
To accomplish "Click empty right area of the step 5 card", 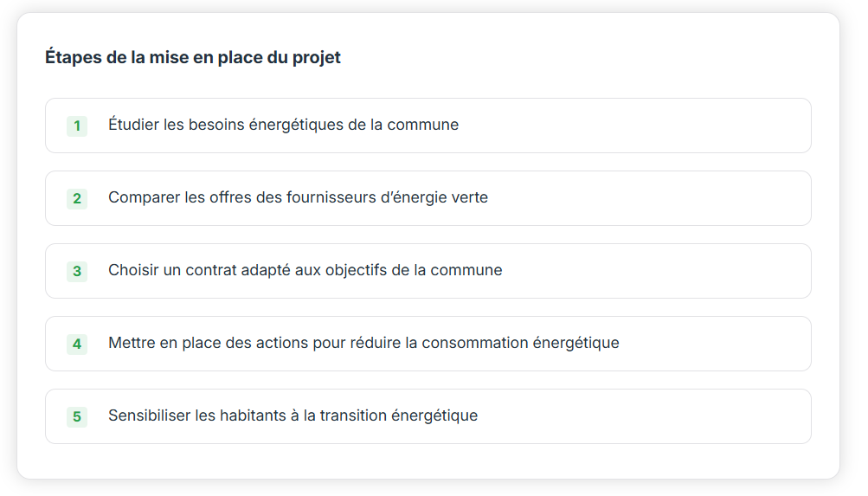I will (x=675, y=416).
